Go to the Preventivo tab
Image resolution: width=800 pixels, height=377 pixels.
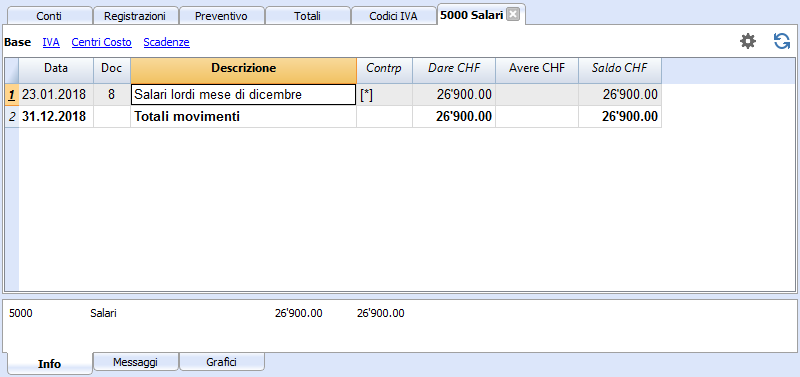[221, 16]
